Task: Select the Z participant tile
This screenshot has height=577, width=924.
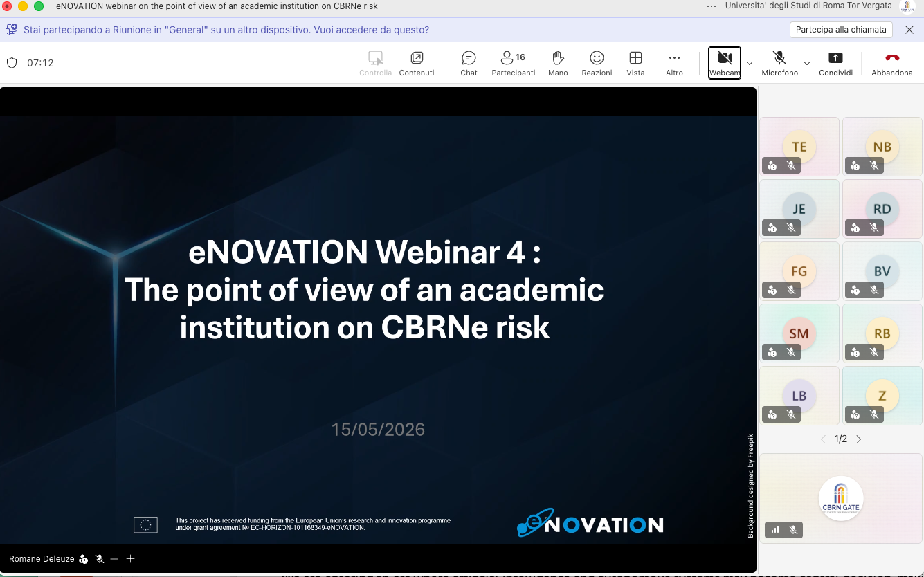Action: point(882,396)
